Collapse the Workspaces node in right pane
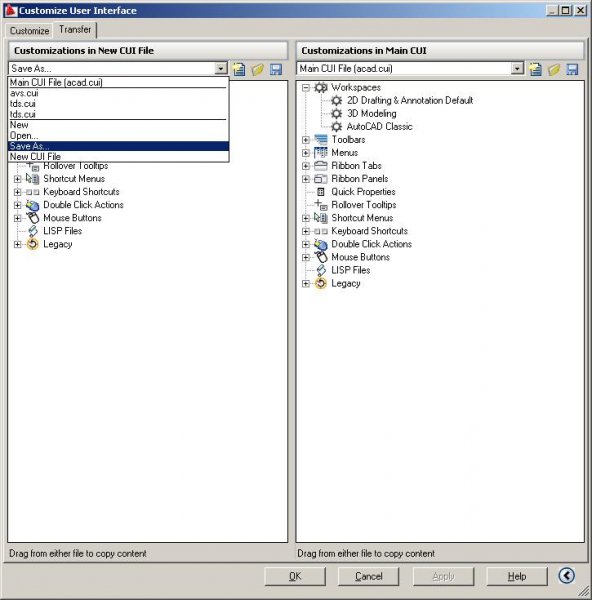Image resolution: width=592 pixels, height=600 pixels. (x=305, y=88)
